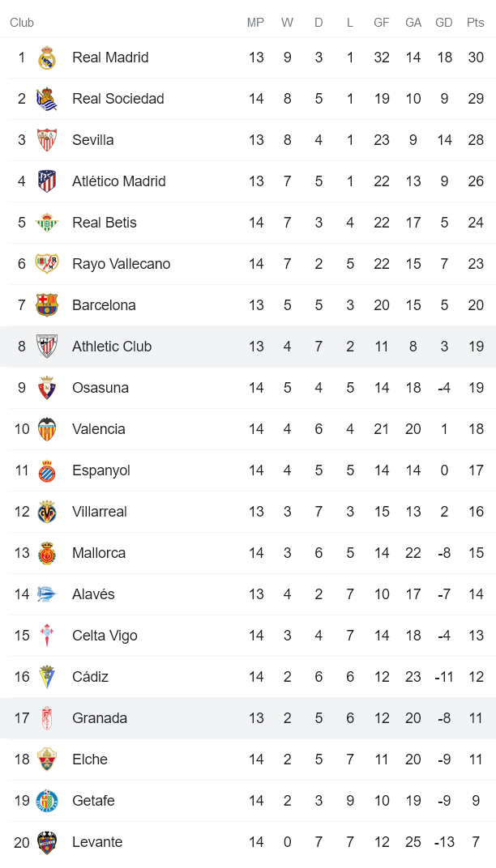Click the Real Sociedad club logo
Viewport: 496px width, 868px height.
47,99
